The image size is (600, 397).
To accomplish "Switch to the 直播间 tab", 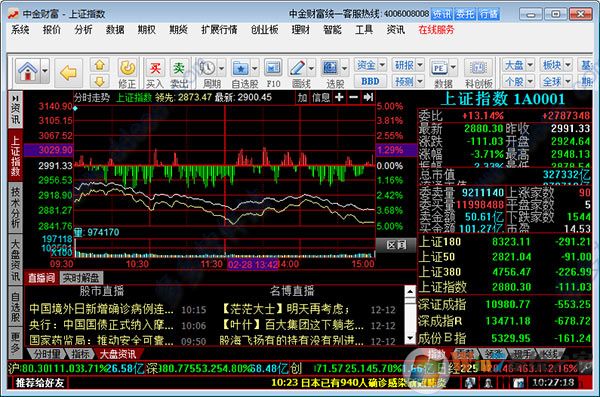I will (x=41, y=278).
